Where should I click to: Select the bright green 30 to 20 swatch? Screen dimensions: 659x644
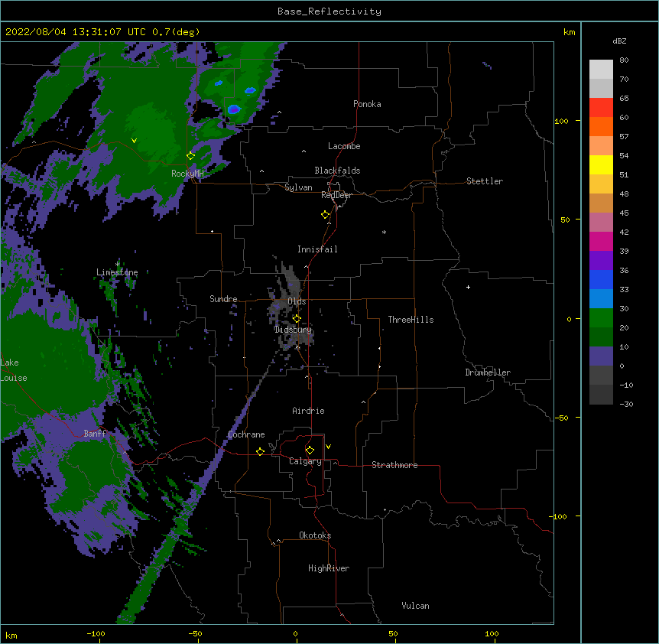(601, 318)
